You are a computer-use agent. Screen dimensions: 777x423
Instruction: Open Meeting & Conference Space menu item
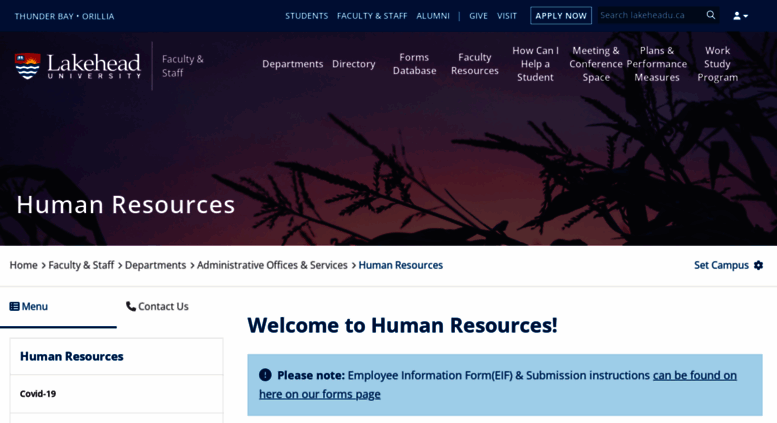pos(596,64)
